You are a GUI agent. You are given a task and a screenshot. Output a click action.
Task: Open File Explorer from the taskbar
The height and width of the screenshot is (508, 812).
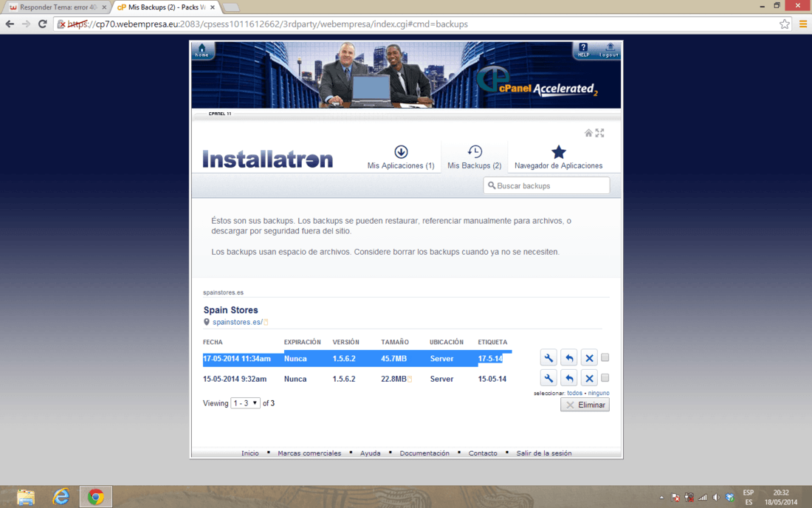25,497
